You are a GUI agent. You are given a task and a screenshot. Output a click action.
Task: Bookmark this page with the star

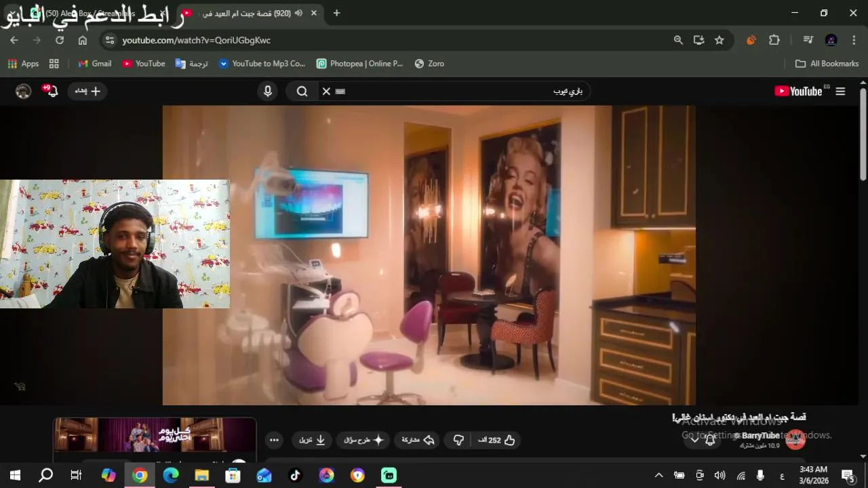click(x=719, y=40)
